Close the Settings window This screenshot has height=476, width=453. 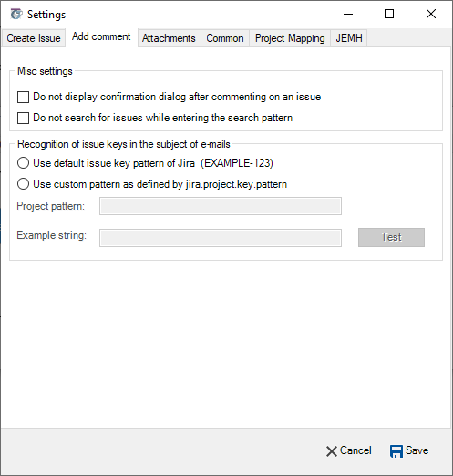pyautogui.click(x=431, y=14)
